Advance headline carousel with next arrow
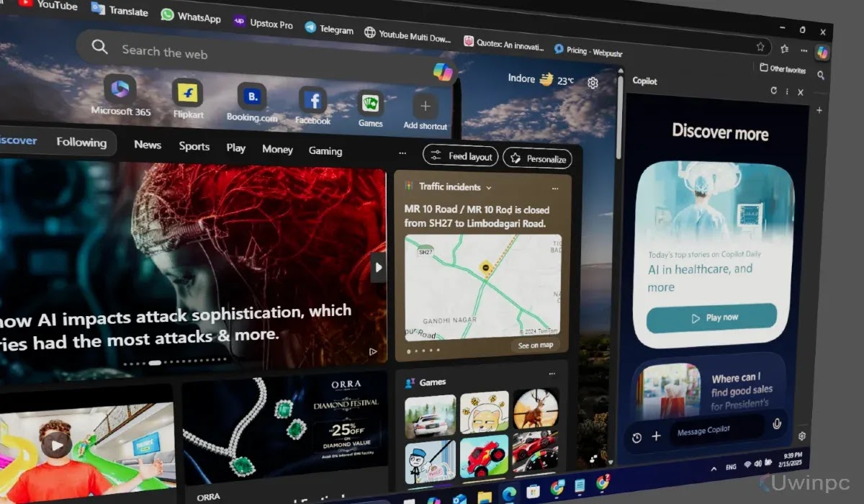This screenshot has width=864, height=504. pos(378,268)
